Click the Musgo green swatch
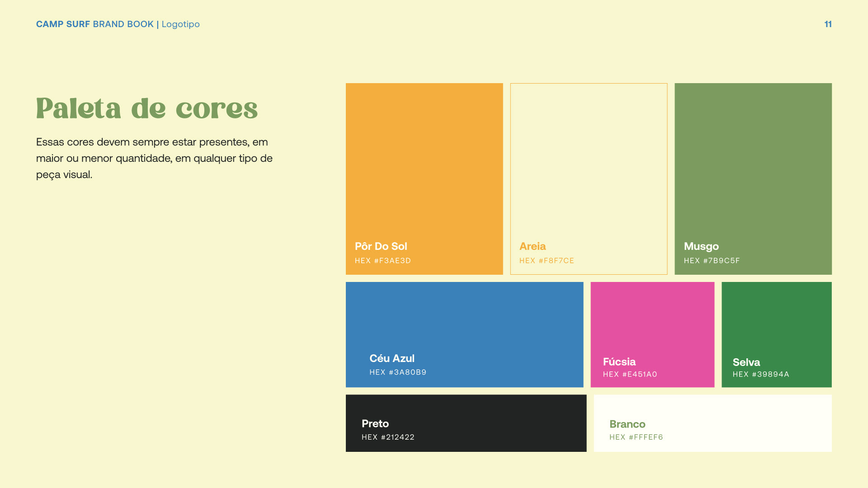 pyautogui.click(x=753, y=163)
